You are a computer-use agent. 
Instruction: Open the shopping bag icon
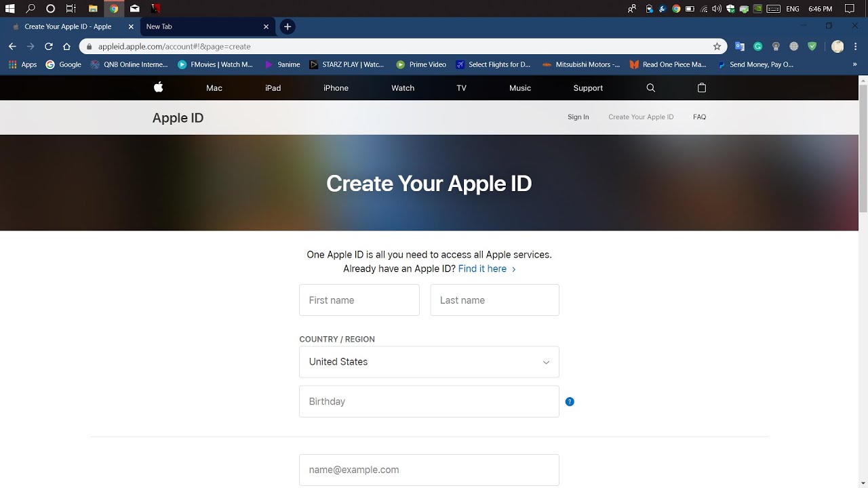[702, 87]
